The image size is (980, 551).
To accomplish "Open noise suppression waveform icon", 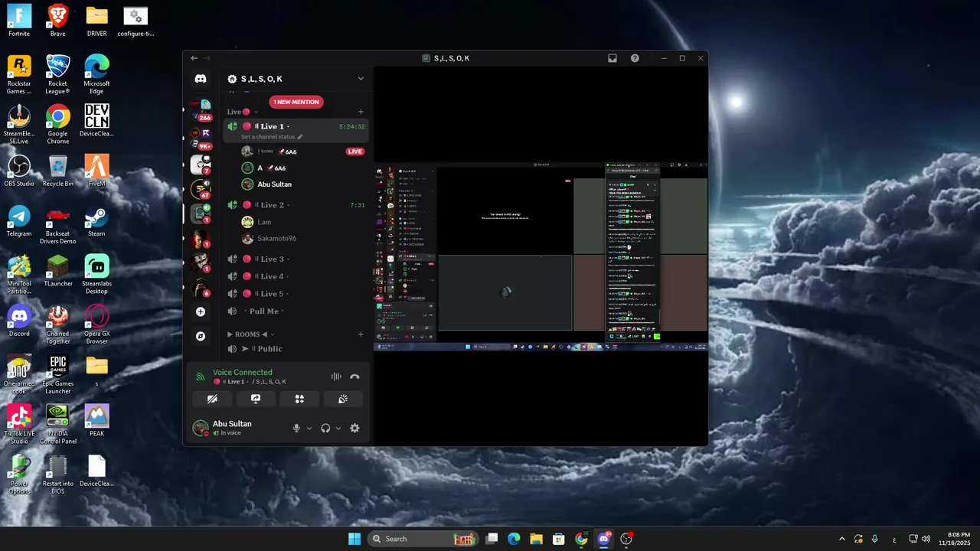I will (336, 377).
